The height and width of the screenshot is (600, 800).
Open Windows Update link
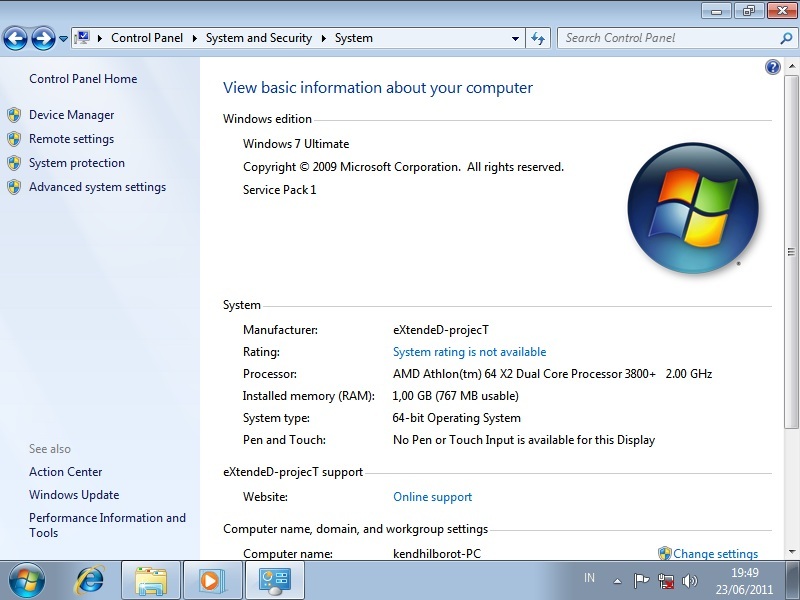[x=74, y=495]
